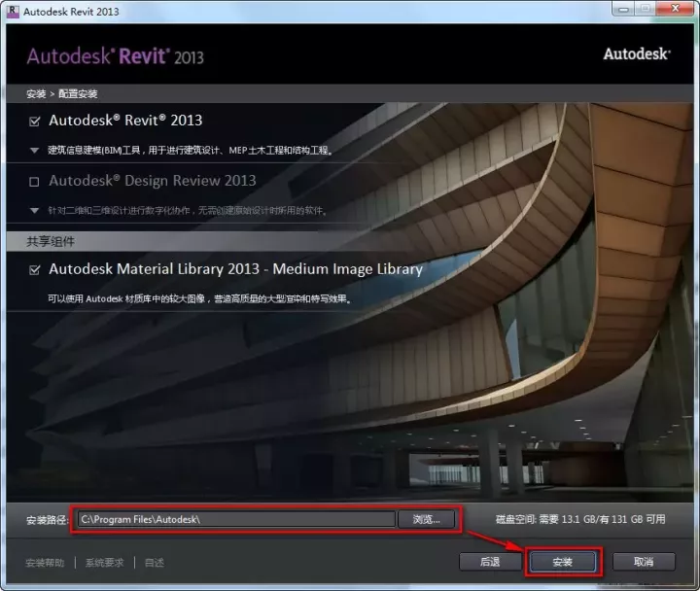The image size is (700, 591).
Task: Uncheck the Autodesk Revit 2013 checkbox
Action: [x=35, y=122]
